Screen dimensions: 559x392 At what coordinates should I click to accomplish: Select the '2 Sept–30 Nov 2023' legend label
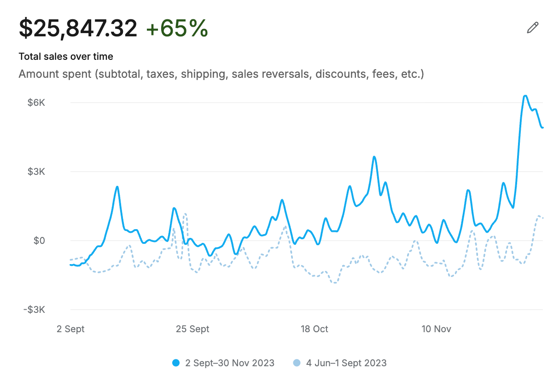coord(230,363)
